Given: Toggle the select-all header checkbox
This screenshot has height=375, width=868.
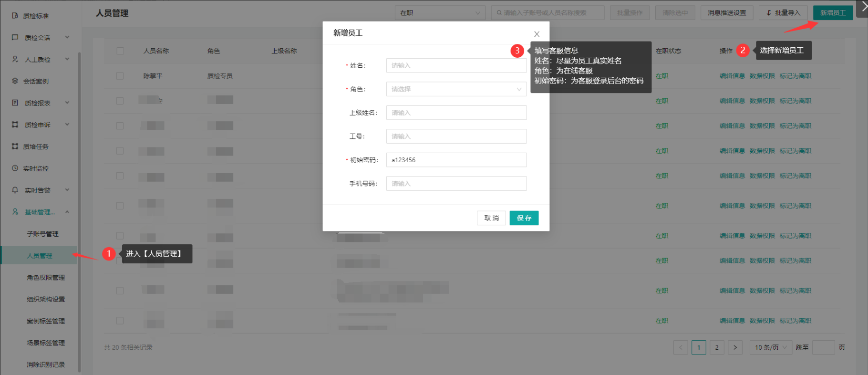Looking at the screenshot, I should (x=120, y=51).
